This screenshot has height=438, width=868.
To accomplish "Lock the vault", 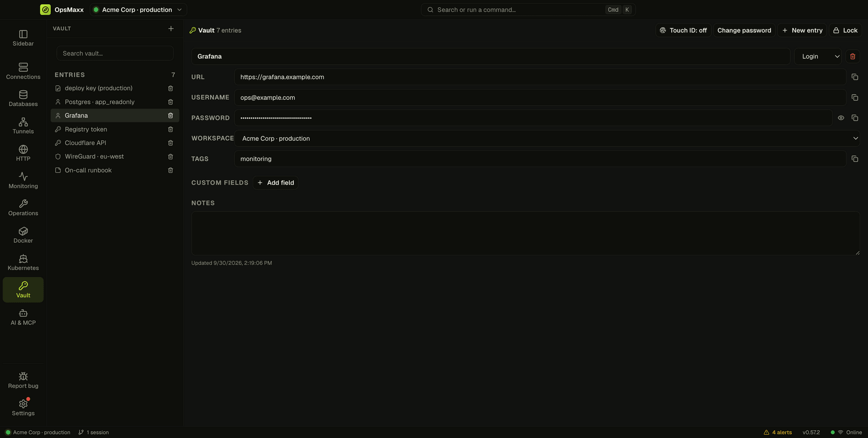I will (x=845, y=30).
